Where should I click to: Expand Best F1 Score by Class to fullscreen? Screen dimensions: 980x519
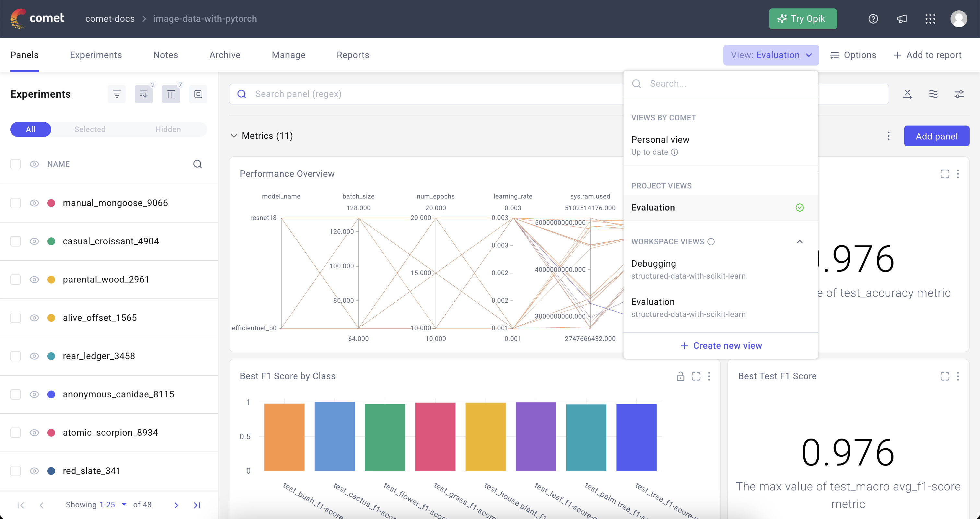(x=696, y=376)
